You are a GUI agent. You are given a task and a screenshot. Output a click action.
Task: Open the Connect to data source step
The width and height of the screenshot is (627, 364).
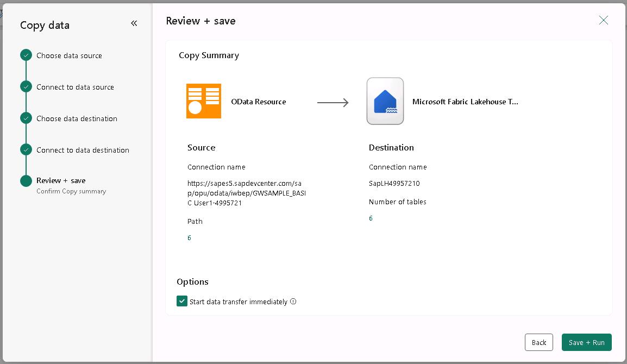75,87
